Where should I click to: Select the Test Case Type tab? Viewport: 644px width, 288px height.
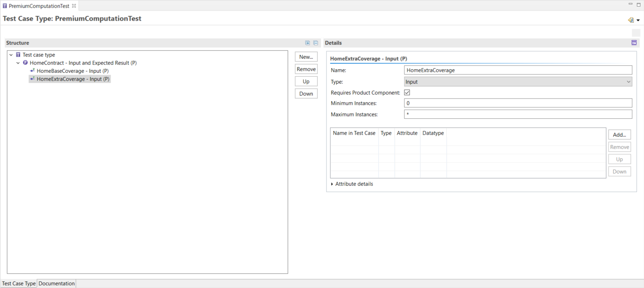point(18,283)
